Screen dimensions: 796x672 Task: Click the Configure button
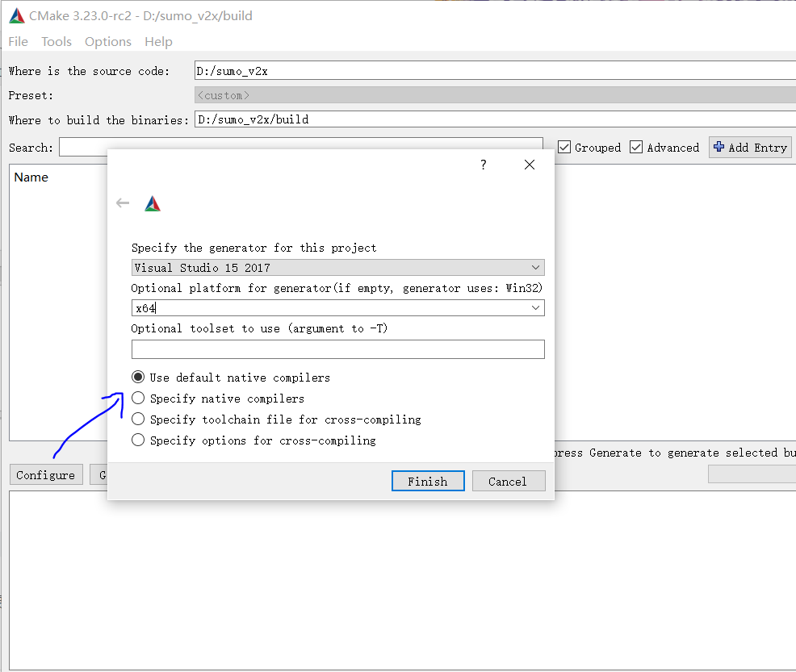click(46, 474)
